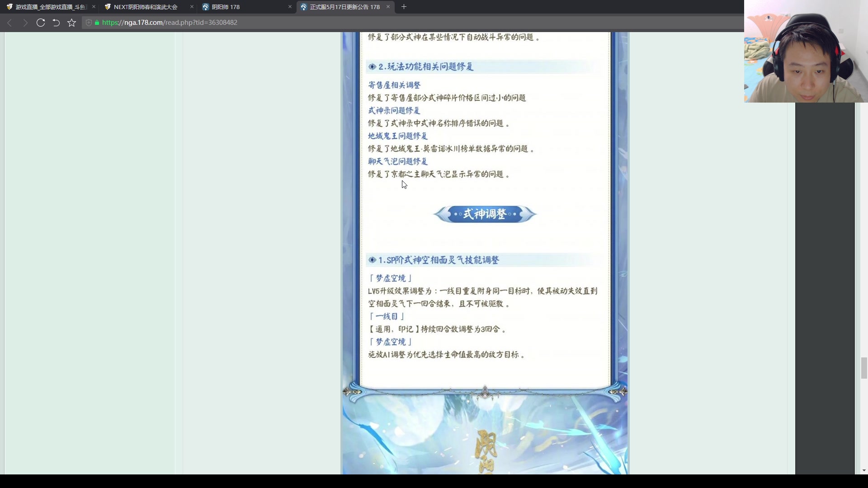868x488 pixels.
Task: Click the scrollbar thumb on the right
Action: (863, 368)
